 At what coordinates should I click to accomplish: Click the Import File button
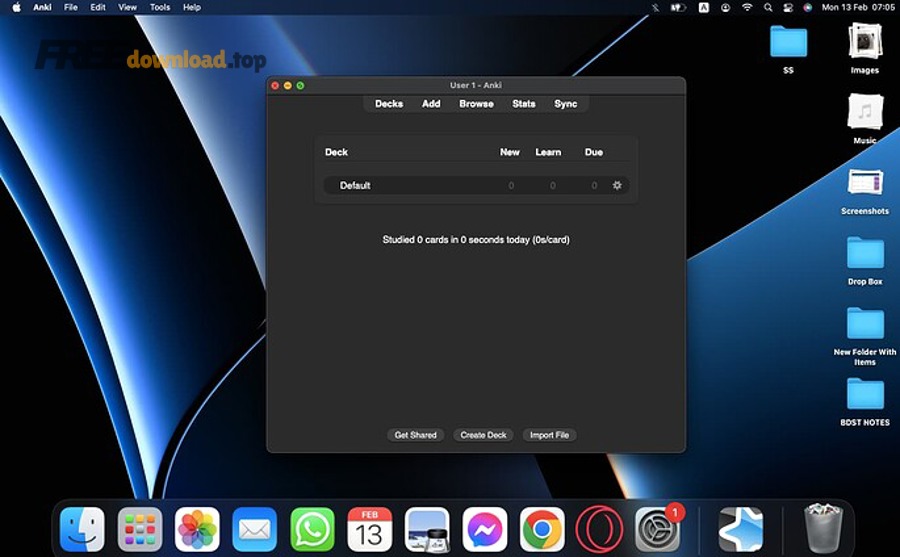(x=549, y=435)
